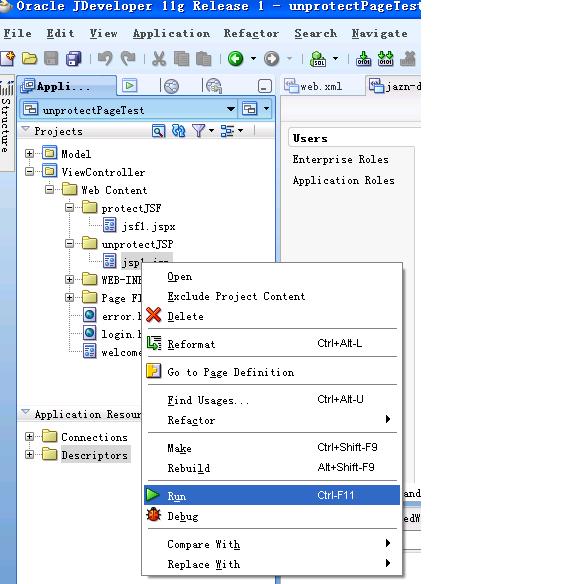
Task: Expand the WEB-INF folder
Action: click(69, 279)
